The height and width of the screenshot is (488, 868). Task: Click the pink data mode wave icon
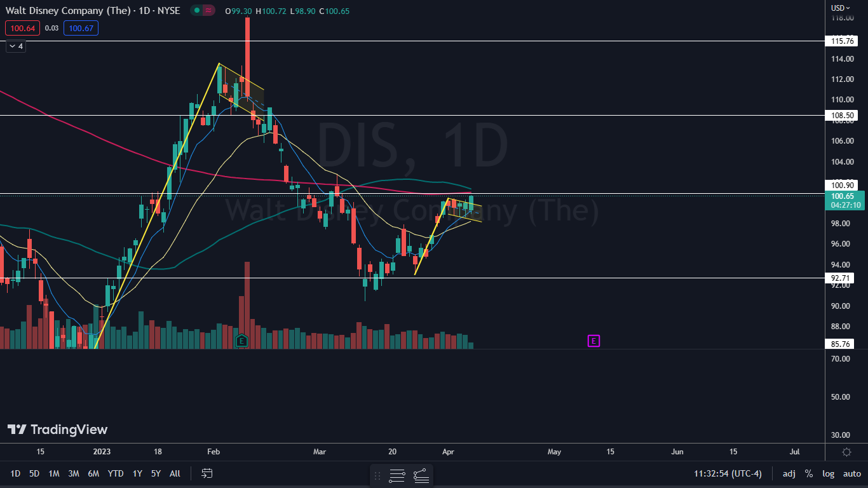click(208, 11)
